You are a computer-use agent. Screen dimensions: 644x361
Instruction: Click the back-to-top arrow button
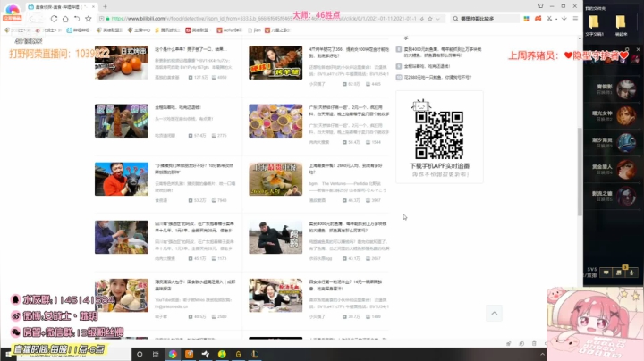pyautogui.click(x=495, y=314)
